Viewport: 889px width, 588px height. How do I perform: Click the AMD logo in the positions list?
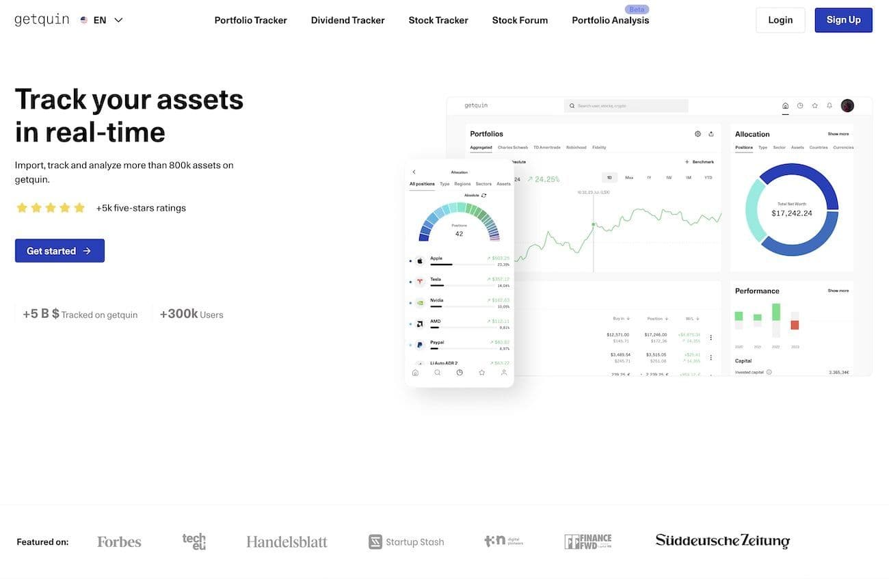[x=420, y=323]
